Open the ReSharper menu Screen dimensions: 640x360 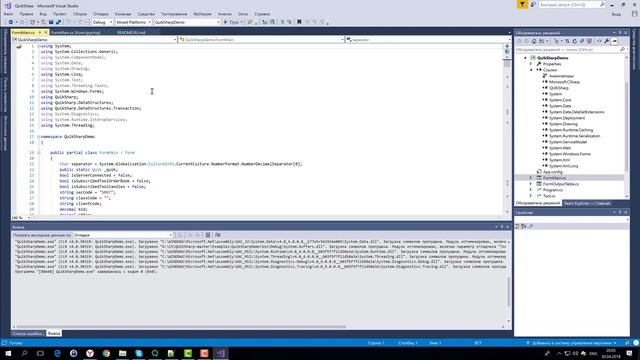point(202,14)
